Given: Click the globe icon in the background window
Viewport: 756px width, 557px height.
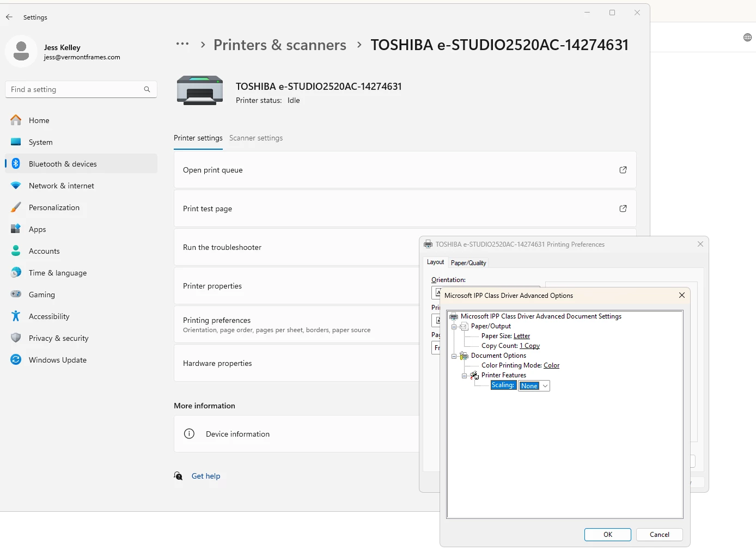Looking at the screenshot, I should [747, 37].
